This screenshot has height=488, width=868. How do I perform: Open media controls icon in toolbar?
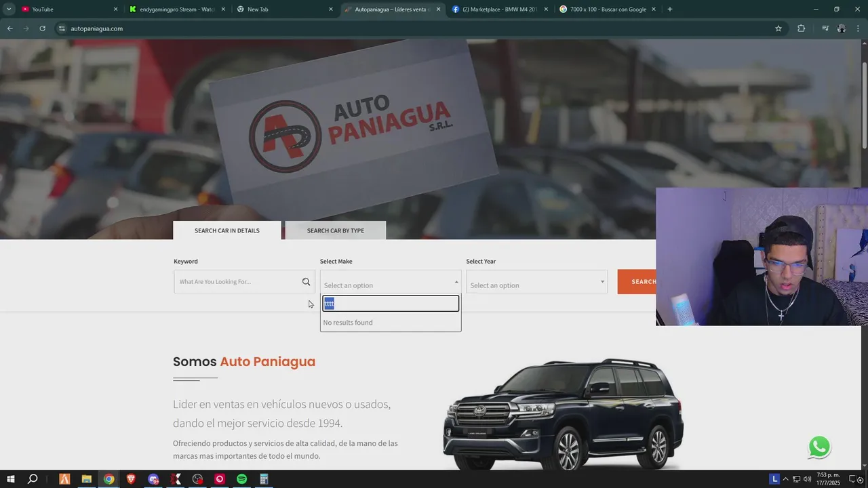(825, 28)
